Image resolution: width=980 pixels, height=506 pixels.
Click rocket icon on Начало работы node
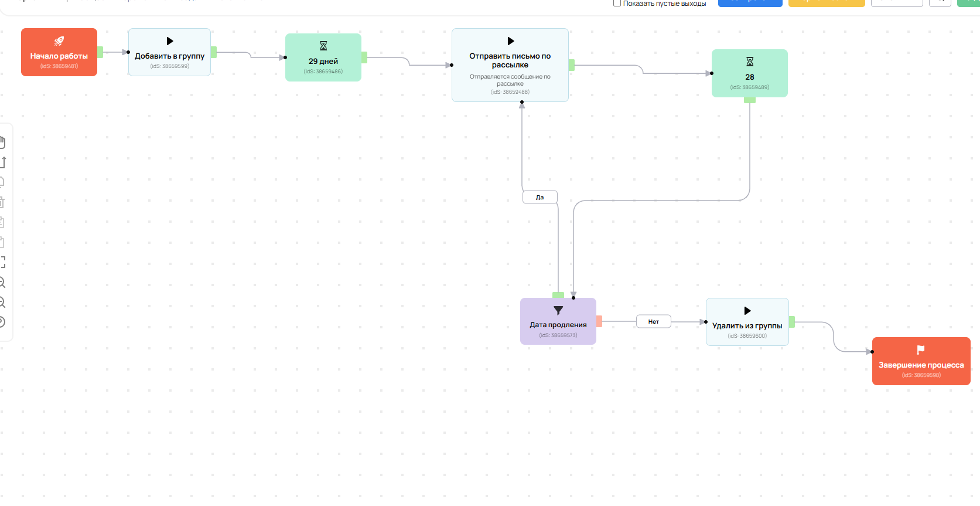click(x=59, y=41)
